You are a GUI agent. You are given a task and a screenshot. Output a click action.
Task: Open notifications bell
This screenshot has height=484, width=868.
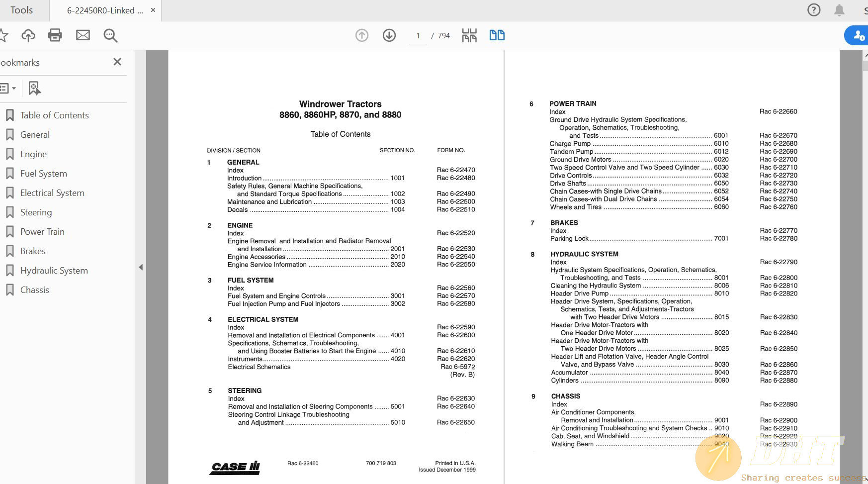pos(839,10)
